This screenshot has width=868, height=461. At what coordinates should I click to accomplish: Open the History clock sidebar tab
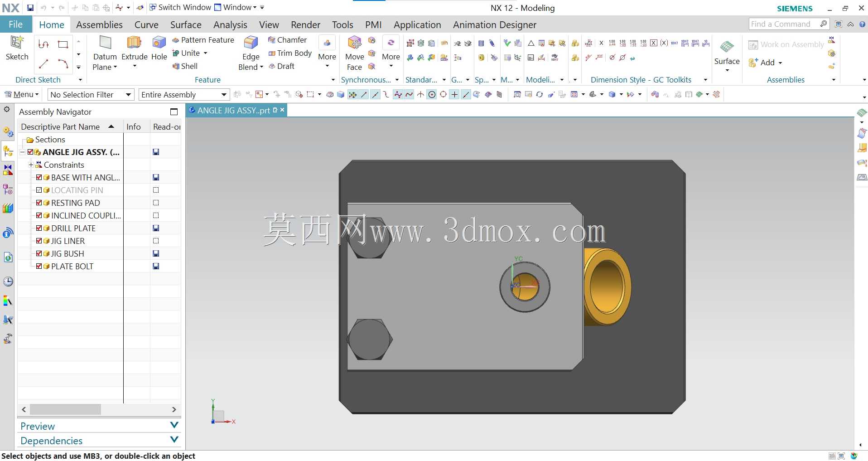(8, 281)
